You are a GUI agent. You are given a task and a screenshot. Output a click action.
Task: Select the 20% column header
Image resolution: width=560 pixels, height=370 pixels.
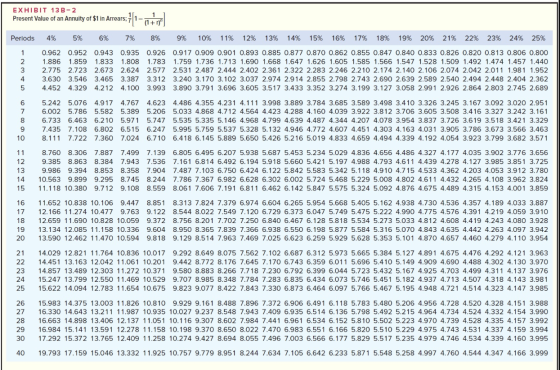pyautogui.click(x=427, y=38)
